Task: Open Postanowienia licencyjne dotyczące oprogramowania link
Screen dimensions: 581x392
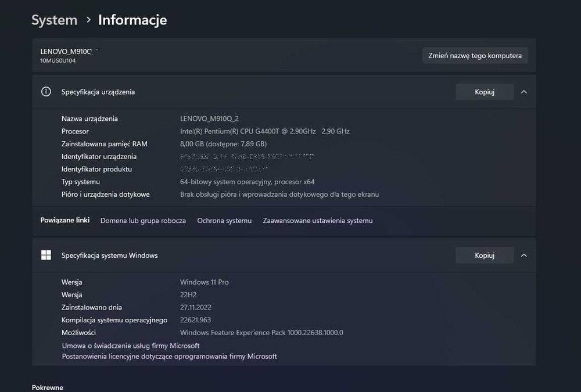Action: 169,357
